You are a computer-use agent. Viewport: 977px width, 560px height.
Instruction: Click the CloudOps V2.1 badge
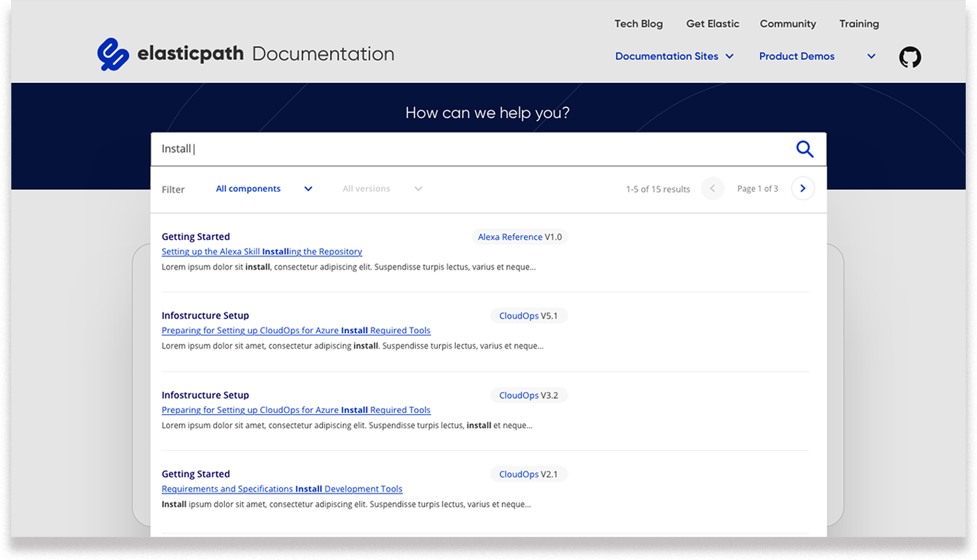click(529, 474)
